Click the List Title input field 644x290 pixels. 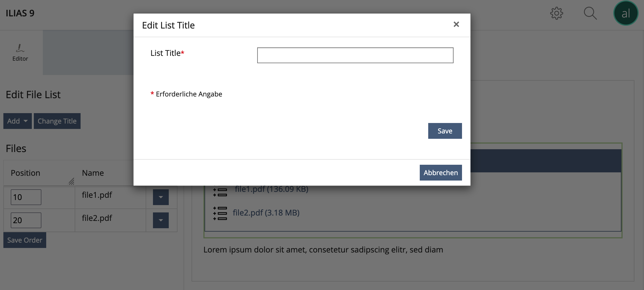coord(355,55)
